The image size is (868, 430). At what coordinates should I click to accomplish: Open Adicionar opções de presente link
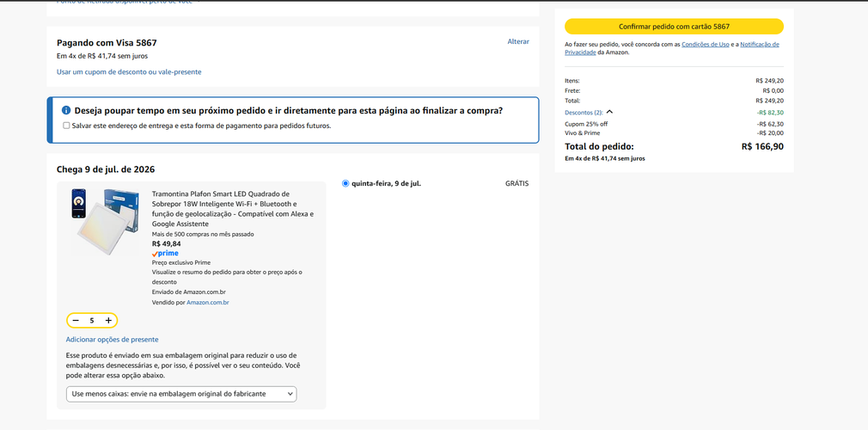[x=113, y=339]
